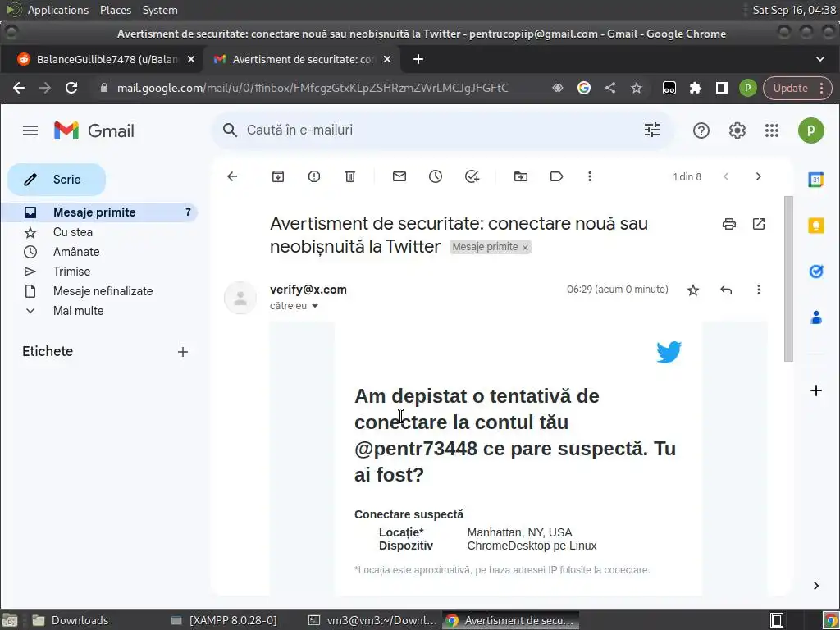Open Google Tasks side panel

tap(816, 272)
